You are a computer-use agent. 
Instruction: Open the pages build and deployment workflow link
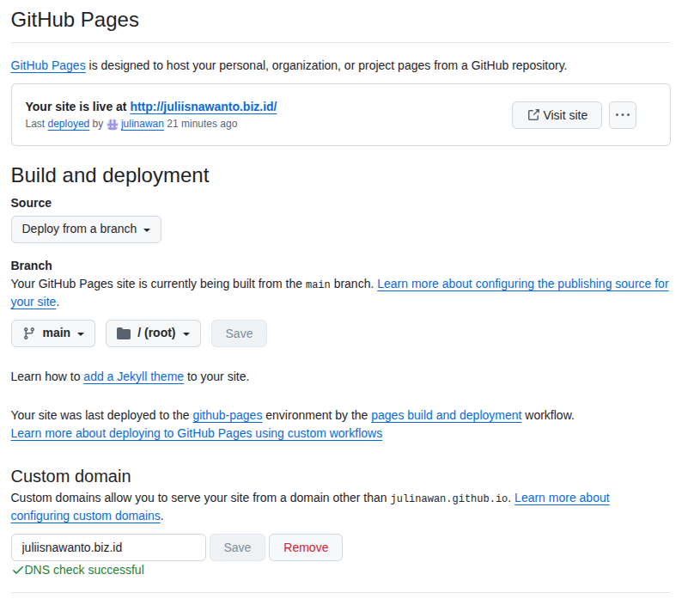point(447,415)
